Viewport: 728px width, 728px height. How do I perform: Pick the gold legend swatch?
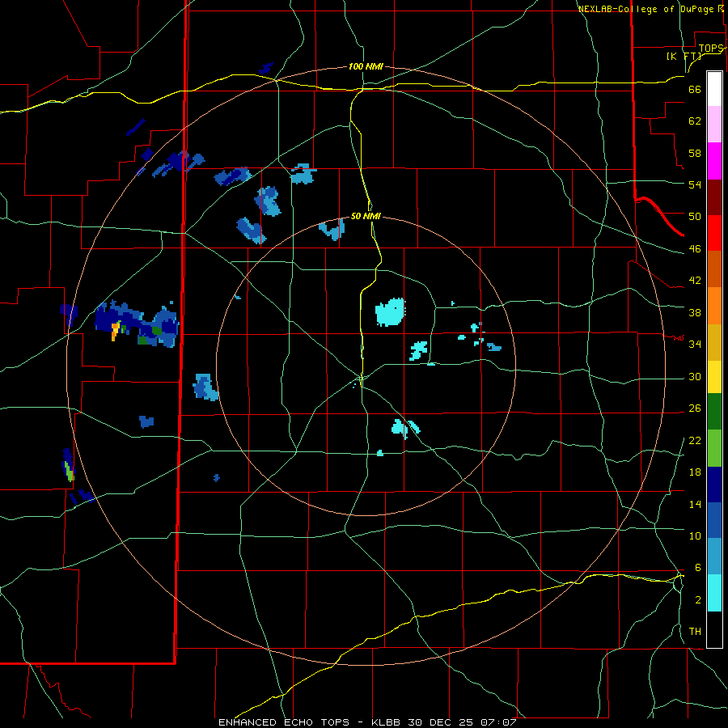point(714,342)
